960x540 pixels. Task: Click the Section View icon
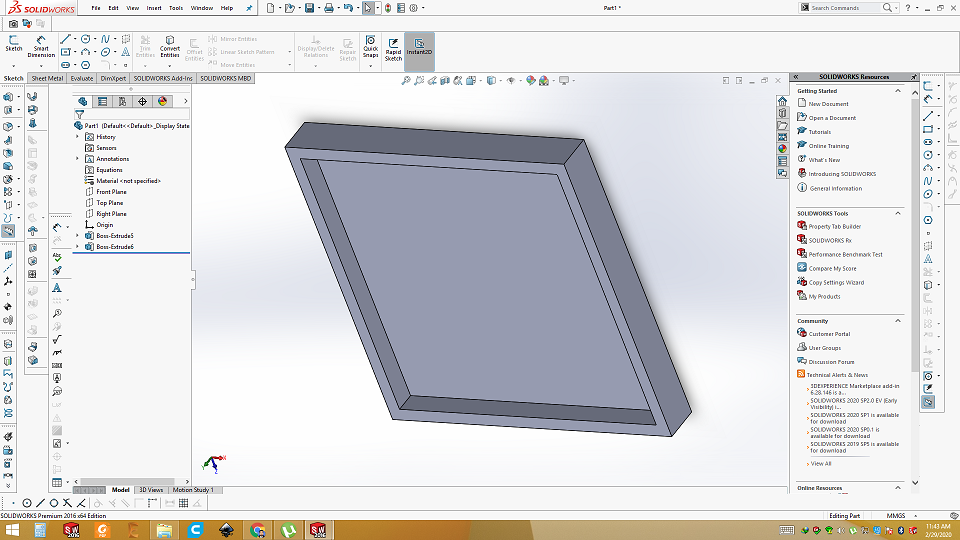445,81
